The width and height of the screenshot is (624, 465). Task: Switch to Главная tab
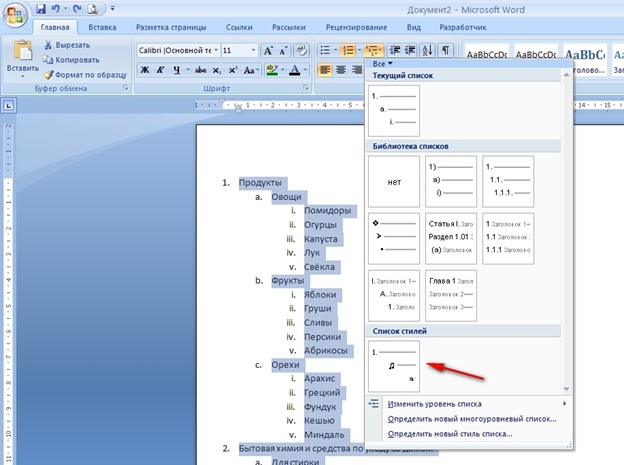point(55,27)
